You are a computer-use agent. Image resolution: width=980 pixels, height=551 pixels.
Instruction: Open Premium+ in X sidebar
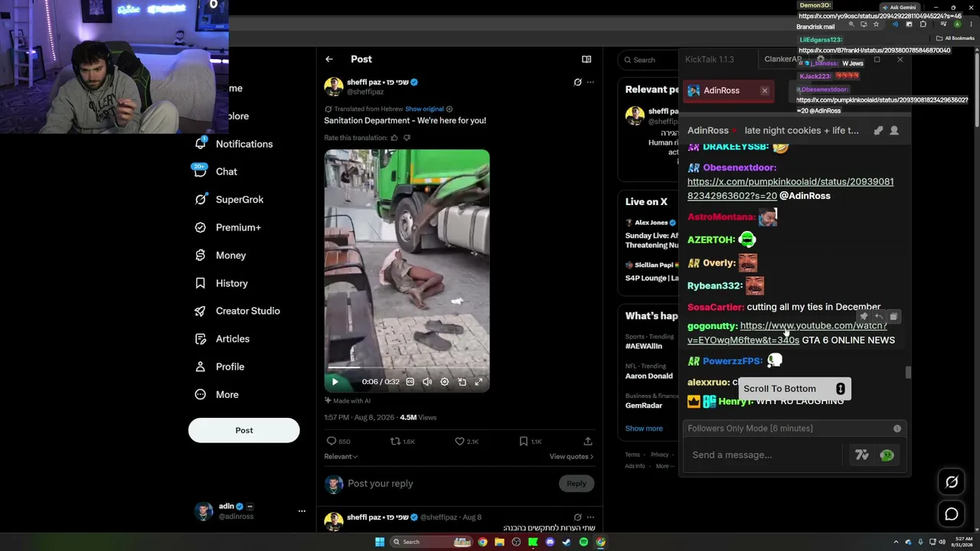228,227
